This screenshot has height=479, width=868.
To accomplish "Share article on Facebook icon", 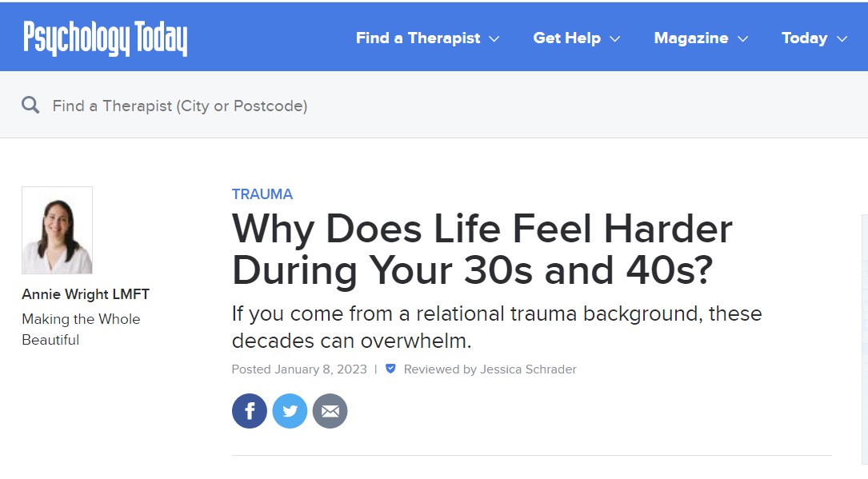I will 249,411.
